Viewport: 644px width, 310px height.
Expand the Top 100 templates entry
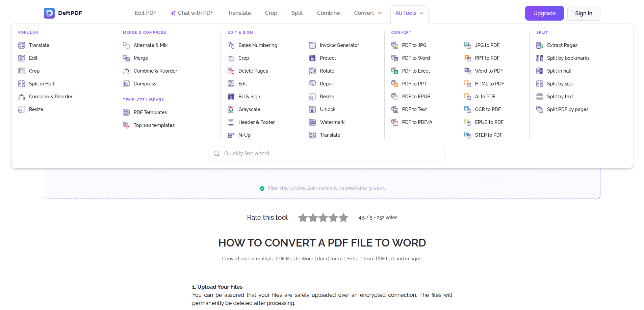coord(154,125)
